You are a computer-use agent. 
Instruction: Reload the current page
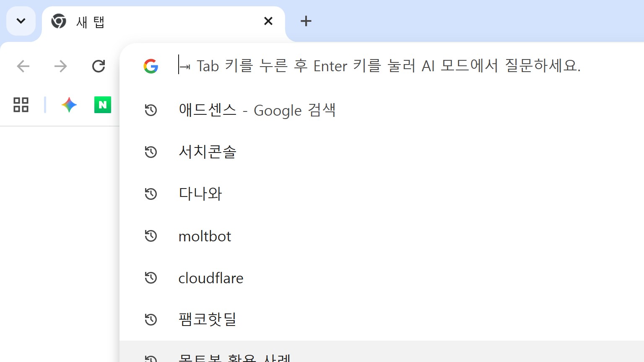coord(99,66)
